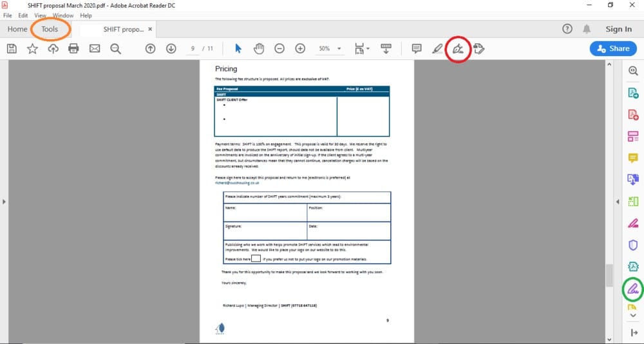Turn on scrolling mode

pos(386,49)
